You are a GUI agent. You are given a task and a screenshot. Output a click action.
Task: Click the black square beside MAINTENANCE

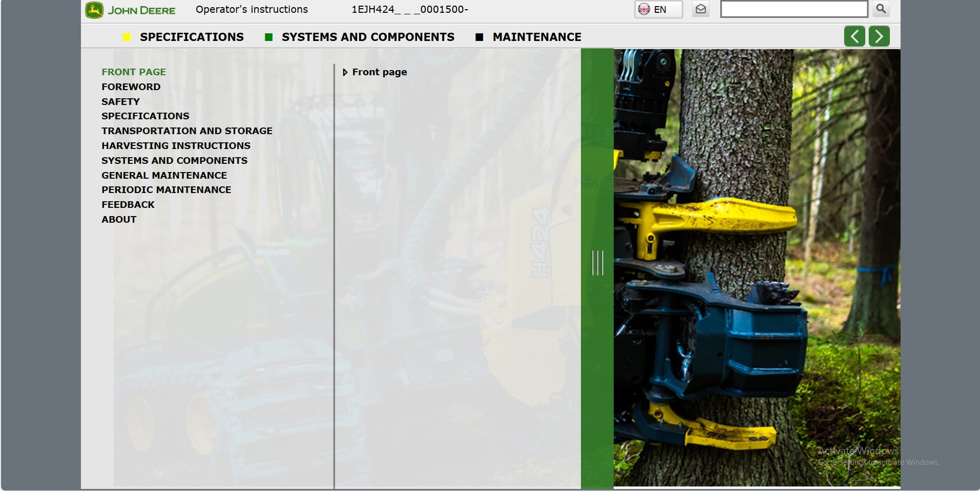pyautogui.click(x=479, y=37)
